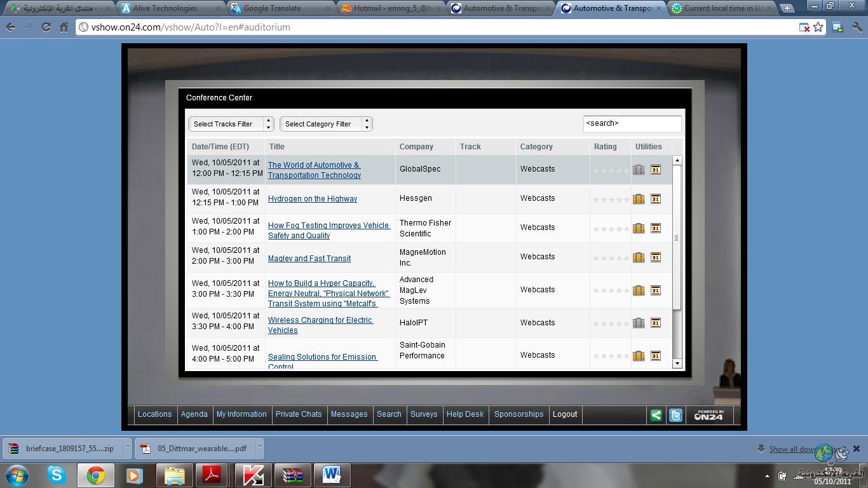This screenshot has height=488, width=868.
Task: Open briefcase icon for the GlobalSpec webcast row
Action: point(639,170)
